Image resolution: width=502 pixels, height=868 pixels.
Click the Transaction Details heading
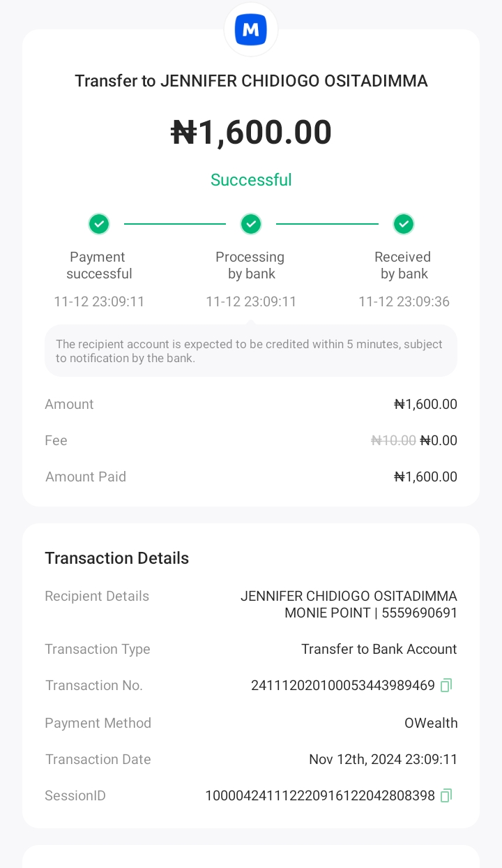coord(117,558)
